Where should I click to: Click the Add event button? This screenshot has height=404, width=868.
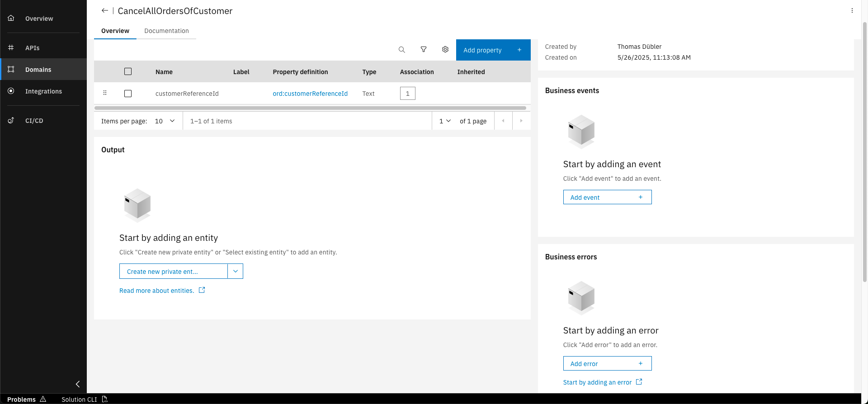(607, 197)
